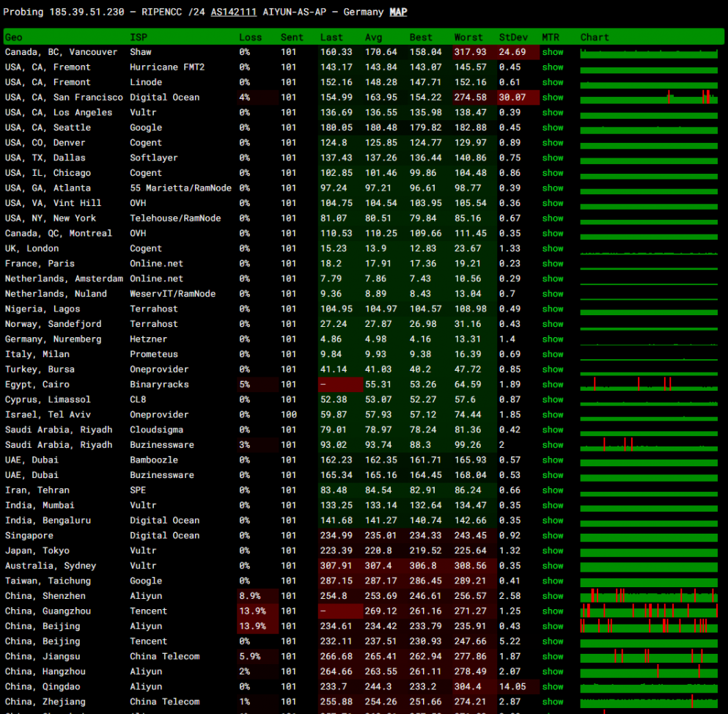The height and width of the screenshot is (714, 728).
Task: Show MTR for Bengaluru Digital Ocean row
Action: pos(553,520)
